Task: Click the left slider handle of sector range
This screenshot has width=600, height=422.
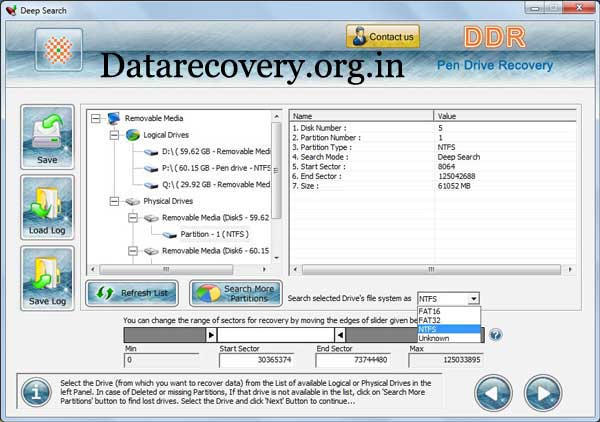Action: tap(211, 335)
